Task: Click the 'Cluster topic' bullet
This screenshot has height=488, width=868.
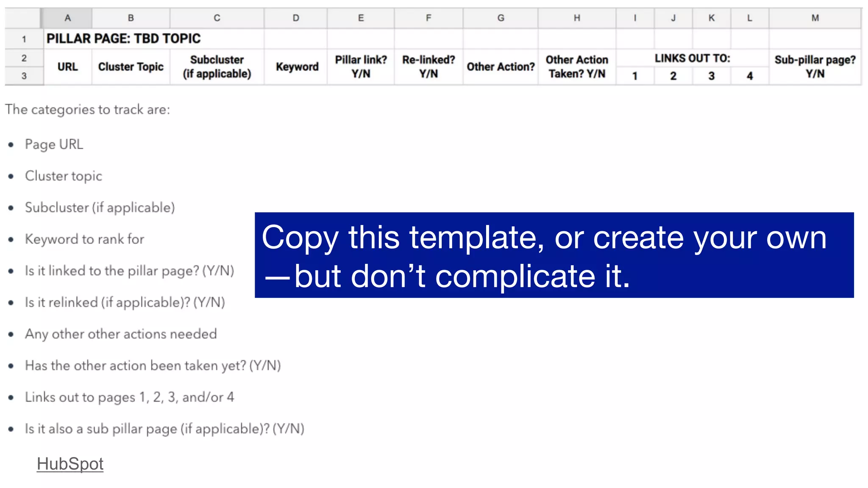Action: coord(64,176)
